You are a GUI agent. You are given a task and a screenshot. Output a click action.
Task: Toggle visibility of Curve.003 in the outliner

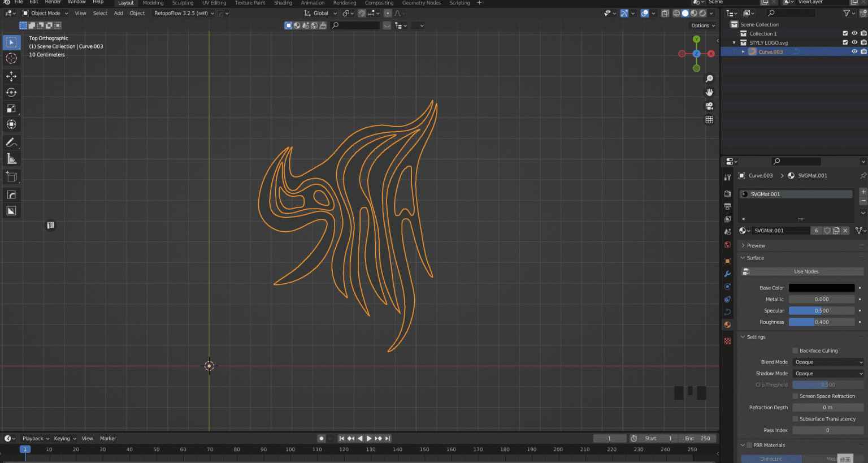point(855,51)
